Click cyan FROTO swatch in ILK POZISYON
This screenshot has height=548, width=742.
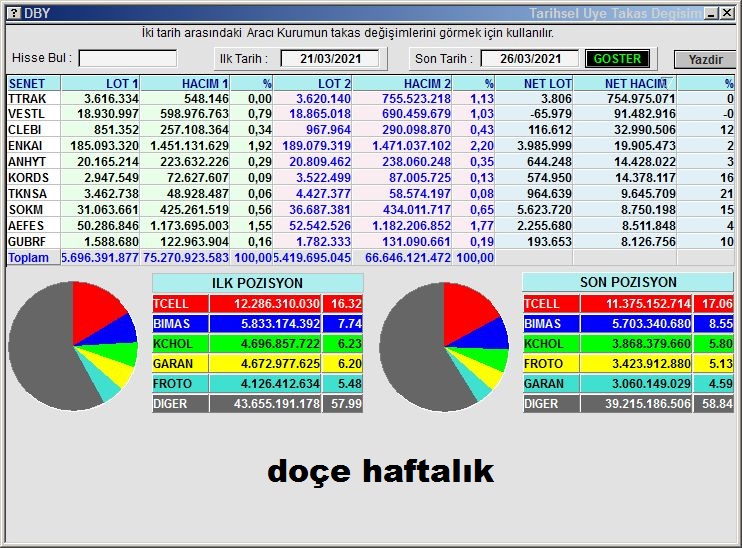[x=180, y=383]
